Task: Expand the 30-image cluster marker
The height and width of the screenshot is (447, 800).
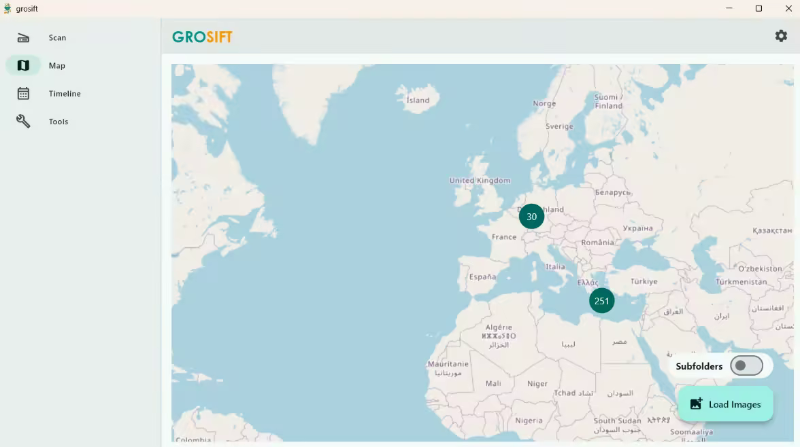Action: pyautogui.click(x=531, y=216)
